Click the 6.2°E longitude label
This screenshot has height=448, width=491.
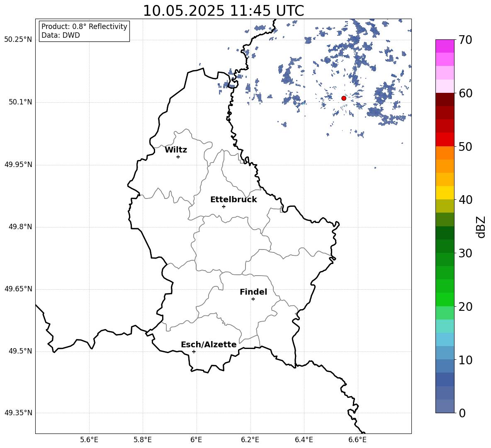250,440
